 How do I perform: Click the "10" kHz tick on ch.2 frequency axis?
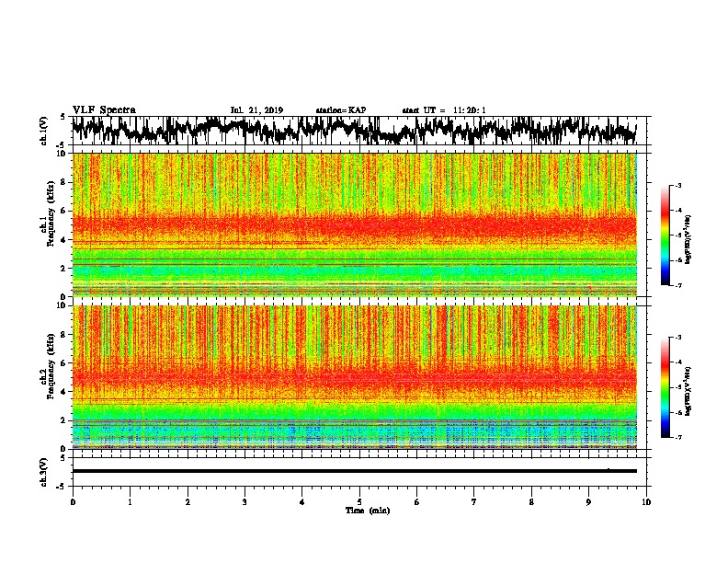pos(62,305)
